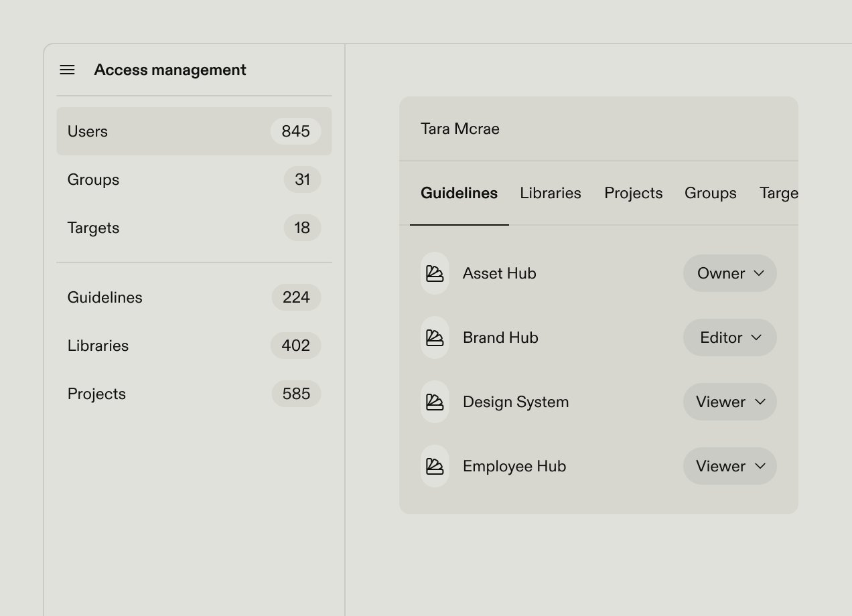Expand the Editor role dropdown for Brand Hub

click(729, 337)
